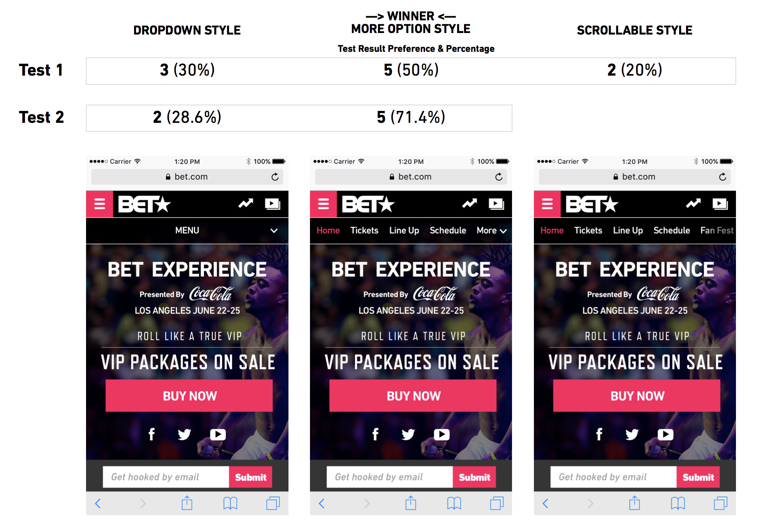The width and height of the screenshot is (759, 532).
Task: Click BUY NOW button in dropdown mockup
Action: [189, 396]
